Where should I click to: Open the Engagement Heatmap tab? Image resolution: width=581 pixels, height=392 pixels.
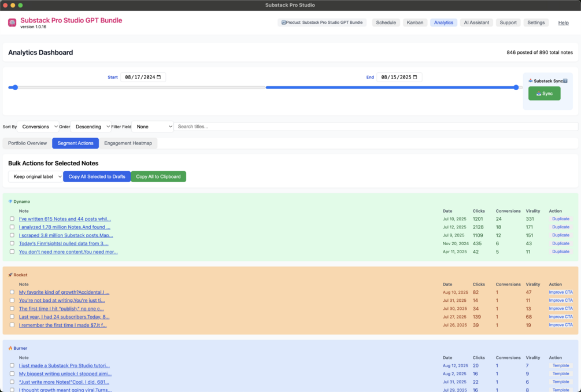128,143
